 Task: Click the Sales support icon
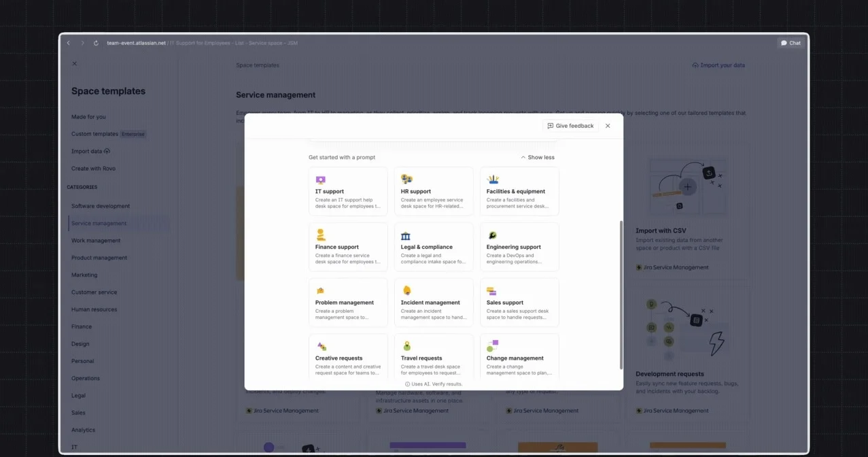pos(491,291)
